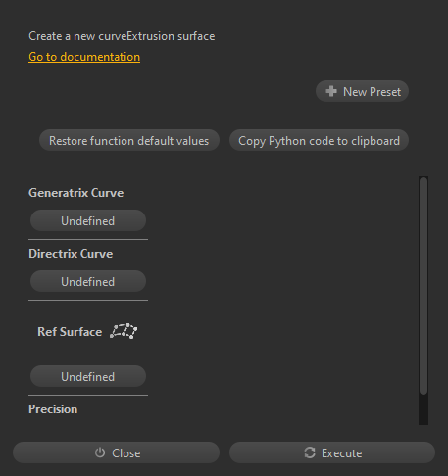Viewport: 448px width, 476px height.
Task: Click the Ref Surface mesh icon
Action: (124, 331)
